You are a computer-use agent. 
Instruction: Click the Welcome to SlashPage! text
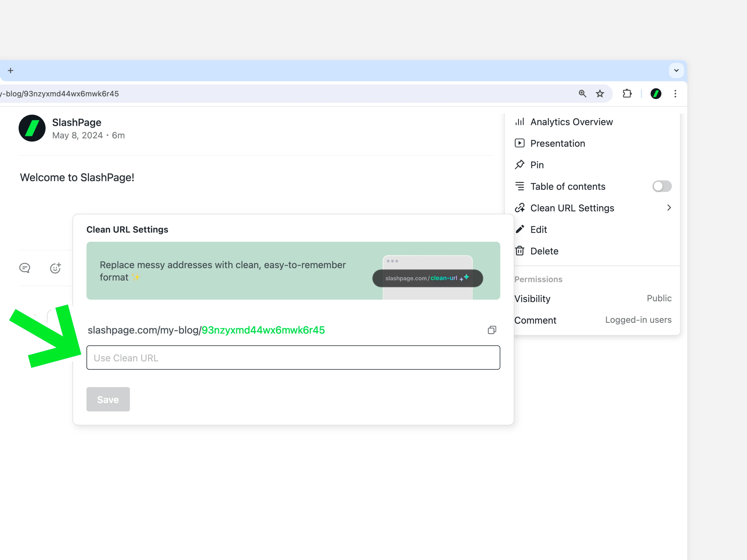click(77, 177)
